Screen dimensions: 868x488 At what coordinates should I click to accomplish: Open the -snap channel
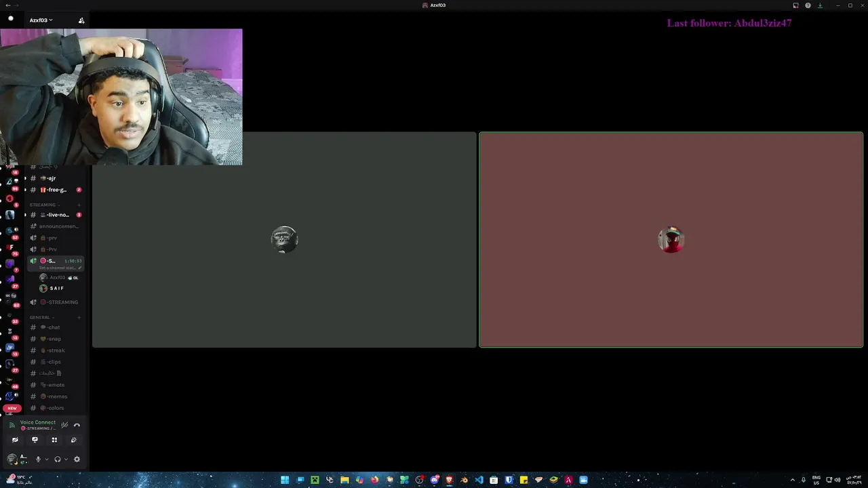pyautogui.click(x=54, y=339)
